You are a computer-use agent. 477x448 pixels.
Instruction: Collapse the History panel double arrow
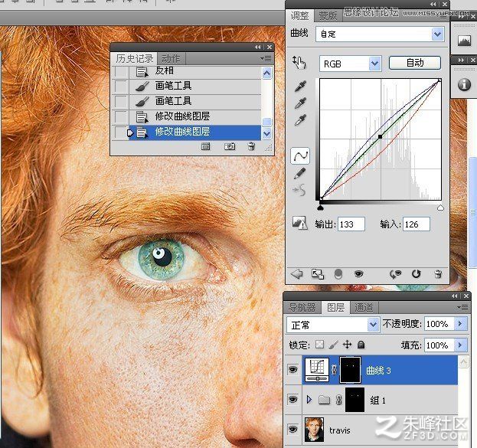point(258,47)
